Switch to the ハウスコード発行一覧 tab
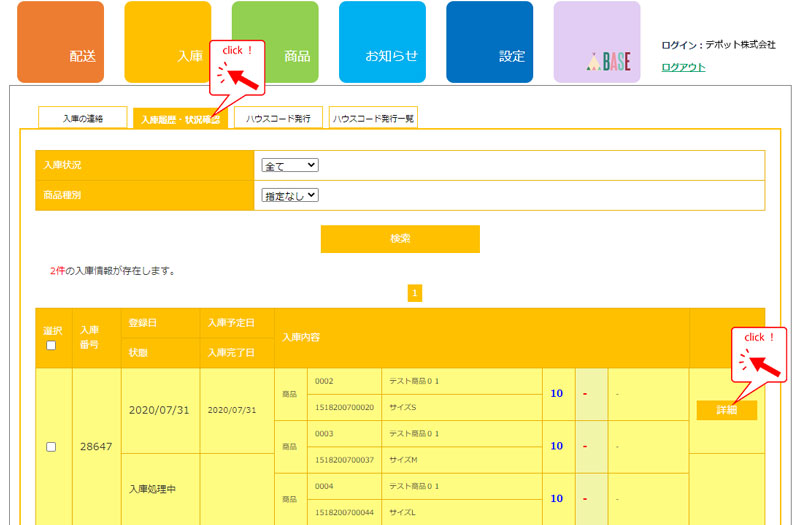 (373, 118)
